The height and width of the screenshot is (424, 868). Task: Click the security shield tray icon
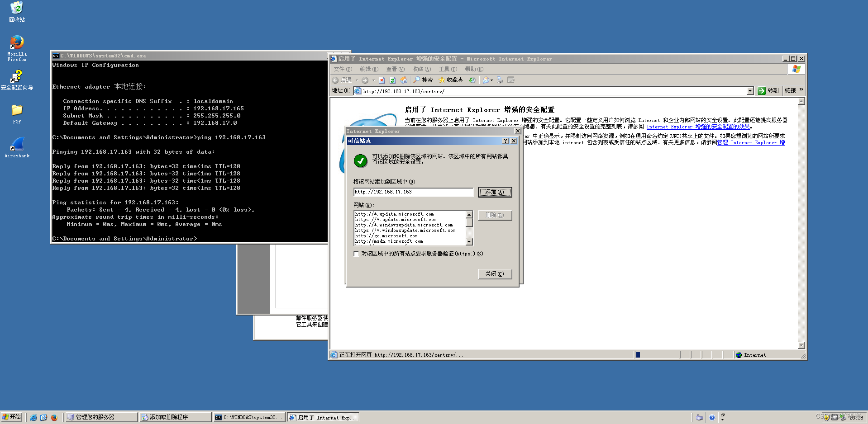tap(827, 417)
